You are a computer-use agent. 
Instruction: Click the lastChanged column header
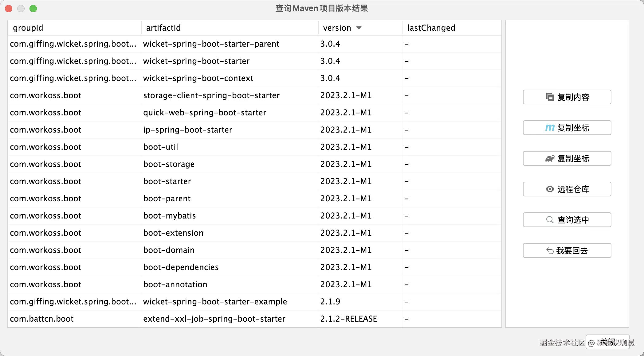(431, 28)
